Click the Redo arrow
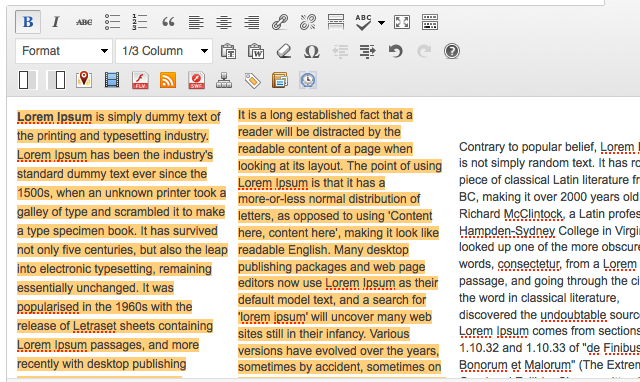The width and height of the screenshot is (640, 382). (424, 51)
